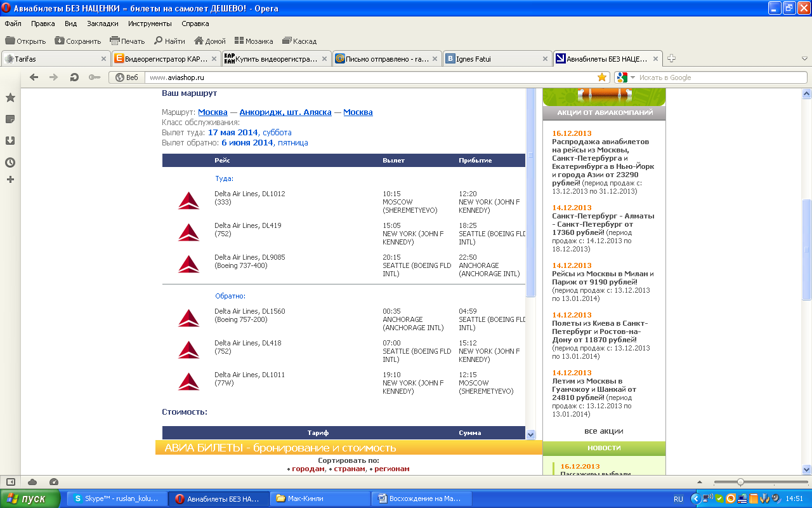Open the Мак-Кинли folder from taskbar

320,498
